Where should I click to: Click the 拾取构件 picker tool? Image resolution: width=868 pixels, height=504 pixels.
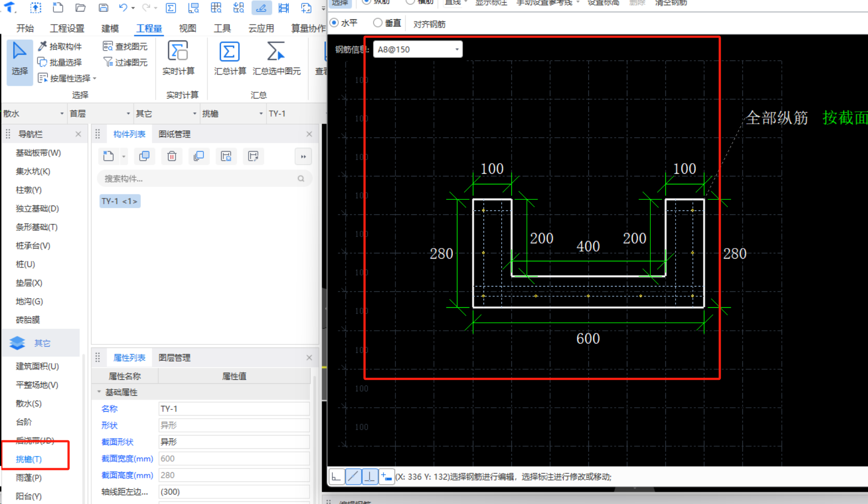pyautogui.click(x=60, y=46)
